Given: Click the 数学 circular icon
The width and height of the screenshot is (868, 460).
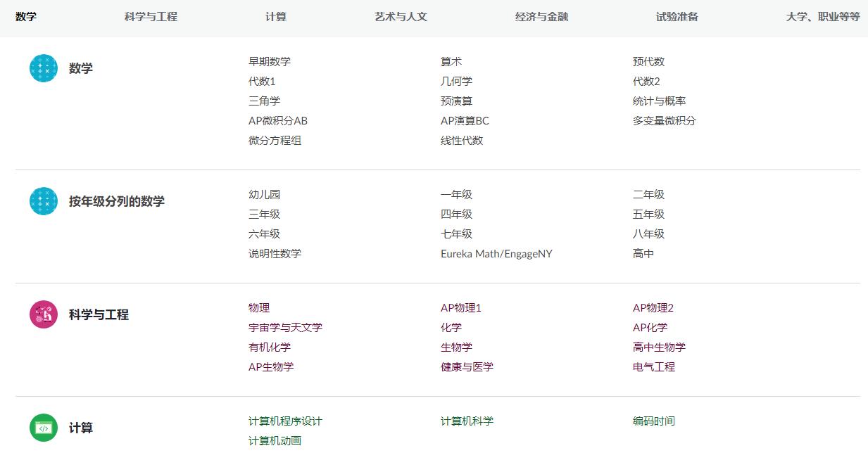Looking at the screenshot, I should click(43, 68).
